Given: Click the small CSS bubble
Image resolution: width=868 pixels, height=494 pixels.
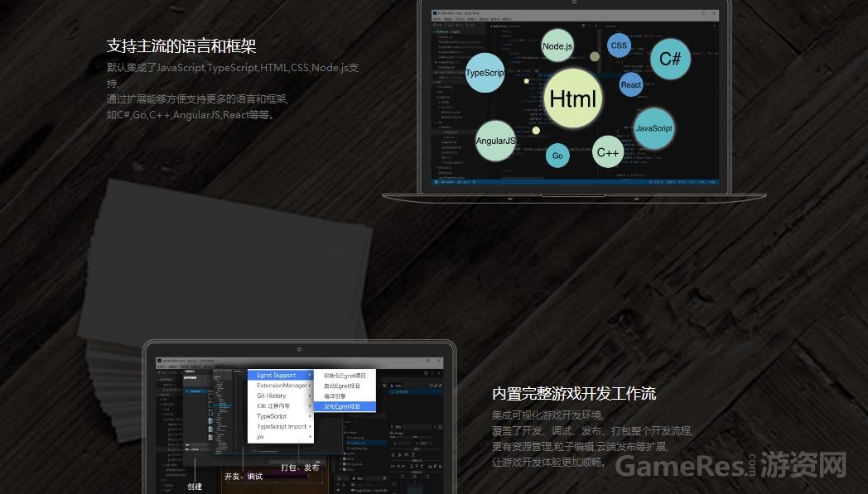Looking at the screenshot, I should 619,46.
